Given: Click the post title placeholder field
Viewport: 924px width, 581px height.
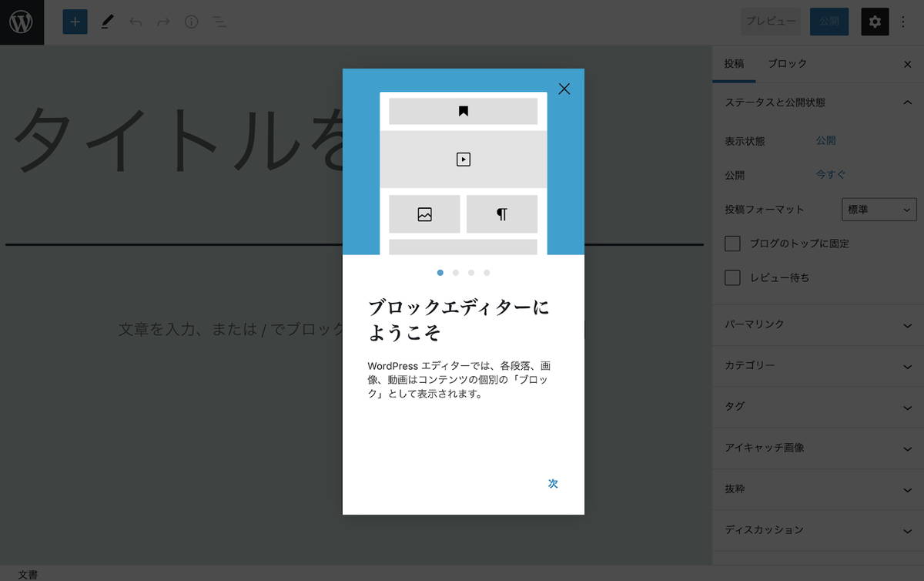Looking at the screenshot, I should pos(177,139).
